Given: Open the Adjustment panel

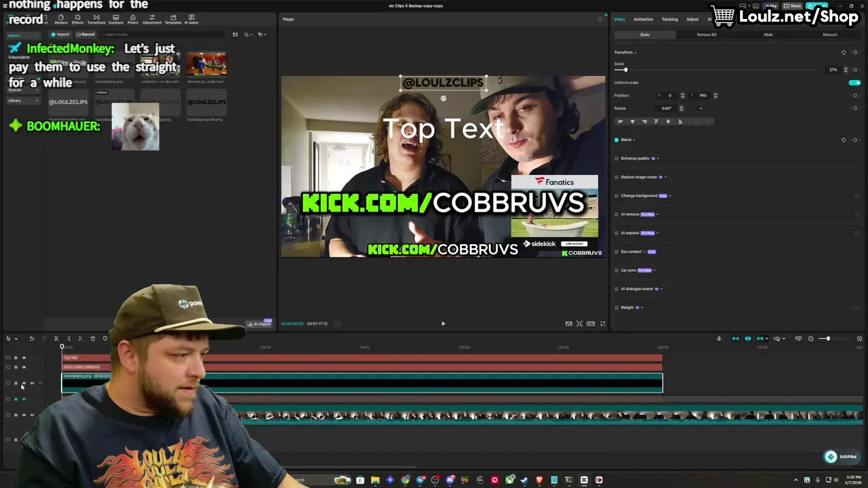Looking at the screenshot, I should pyautogui.click(x=152, y=19).
